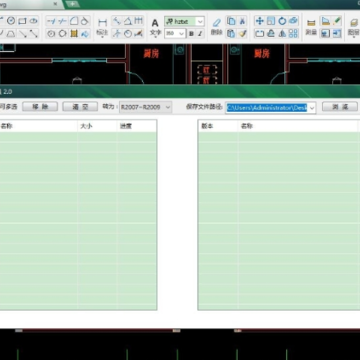
Task: Click the 版本 column header
Action: click(218, 126)
